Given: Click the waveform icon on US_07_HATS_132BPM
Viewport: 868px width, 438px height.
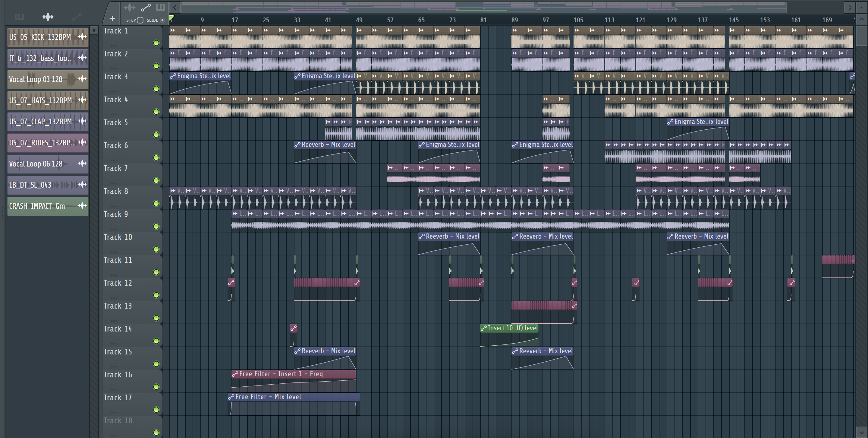Looking at the screenshot, I should [x=82, y=100].
